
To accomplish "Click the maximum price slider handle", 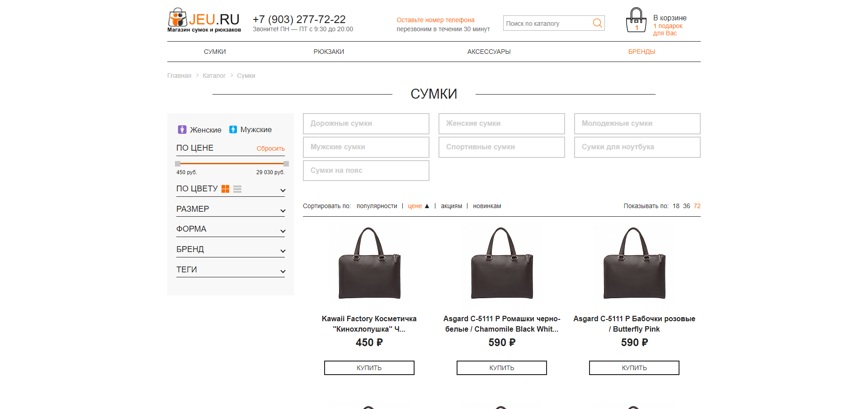I will click(x=286, y=164).
